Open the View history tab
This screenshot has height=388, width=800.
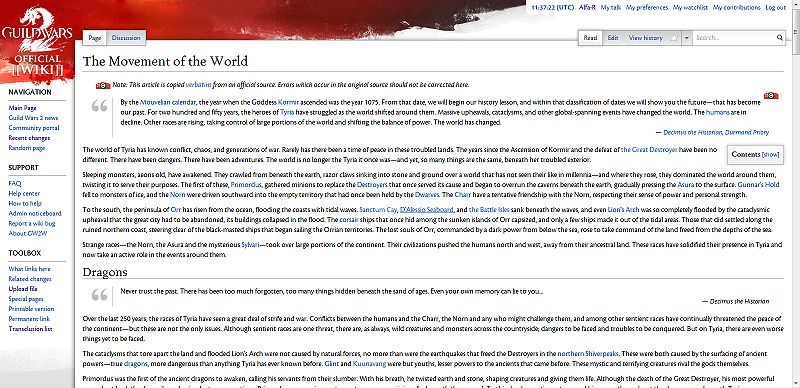click(645, 38)
